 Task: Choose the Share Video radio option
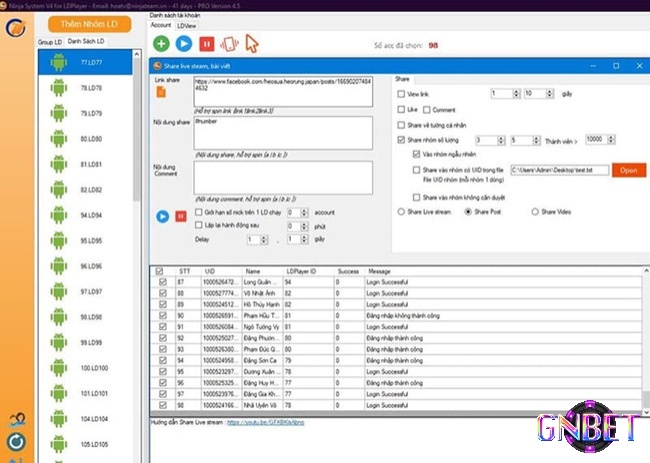click(535, 212)
